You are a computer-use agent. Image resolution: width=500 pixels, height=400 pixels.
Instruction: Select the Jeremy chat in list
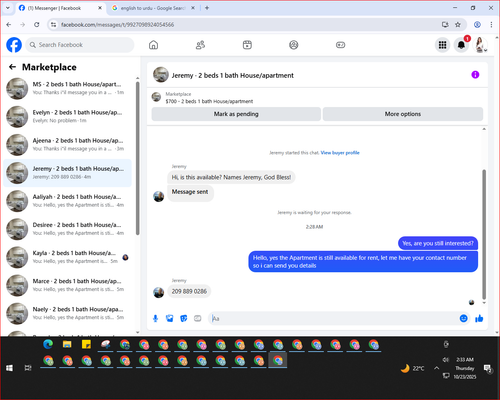[x=68, y=173]
